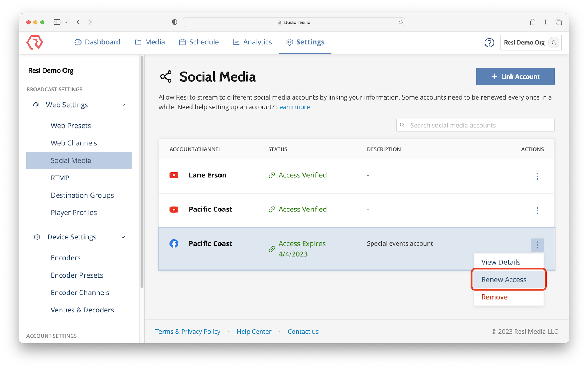This screenshot has height=369, width=588.
Task: Show the tab overview icon
Action: click(x=559, y=22)
